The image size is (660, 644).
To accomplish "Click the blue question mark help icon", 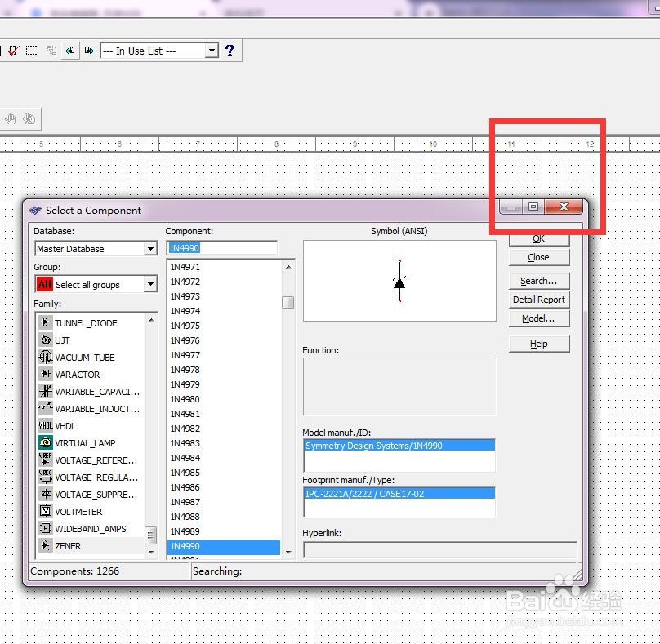I will pyautogui.click(x=230, y=51).
